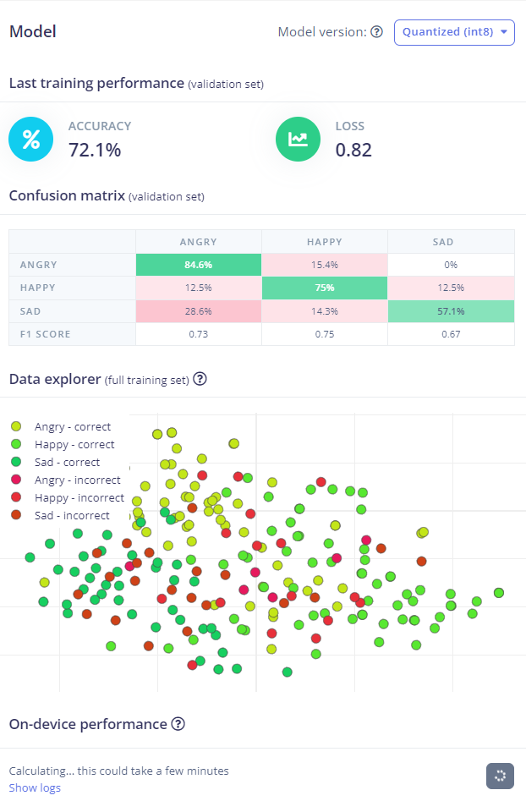Click the 0.73 F1 score value
This screenshot has height=812, width=526.
(198, 334)
